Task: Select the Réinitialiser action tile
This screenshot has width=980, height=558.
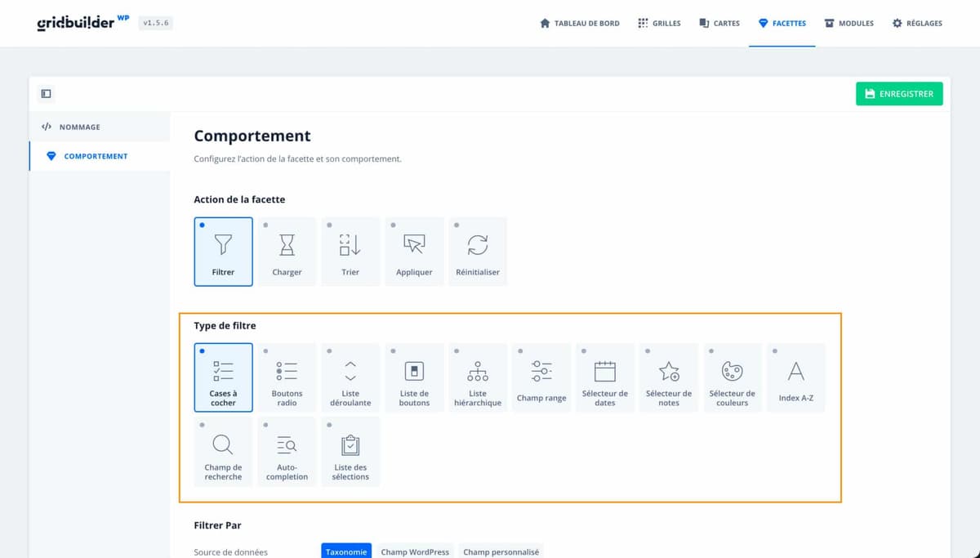Action: coord(478,251)
